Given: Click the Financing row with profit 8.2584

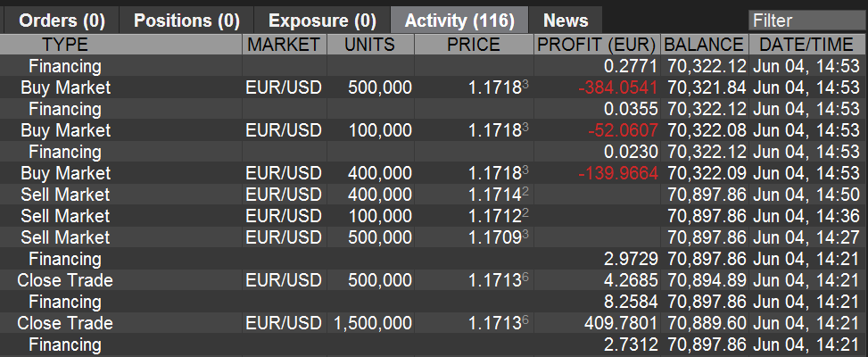Looking at the screenshot, I should click(66, 302).
